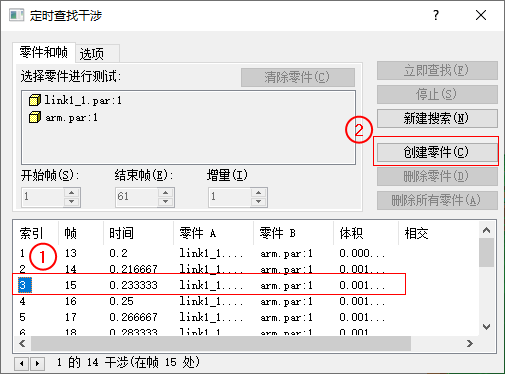Increase 结束帧 value with up arrow

click(x=165, y=193)
